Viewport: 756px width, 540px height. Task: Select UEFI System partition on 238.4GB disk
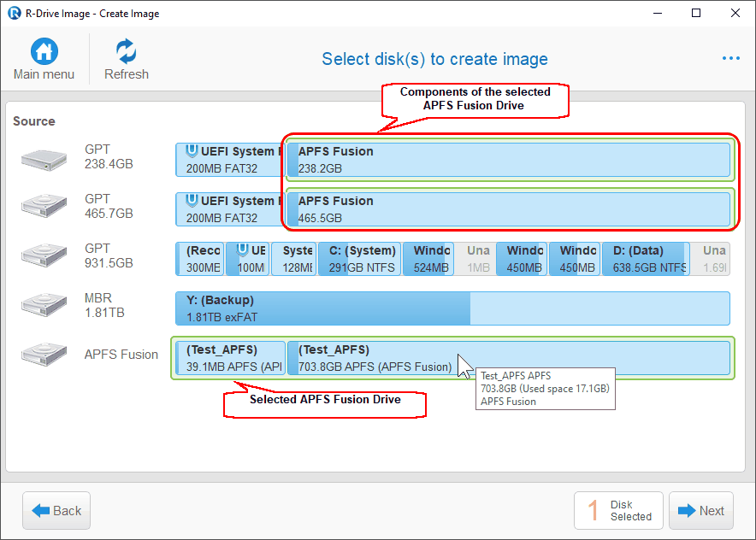point(228,160)
